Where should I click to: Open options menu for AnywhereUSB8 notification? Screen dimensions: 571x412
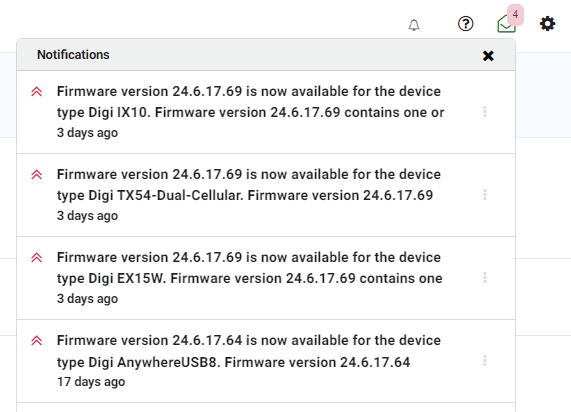(x=485, y=361)
